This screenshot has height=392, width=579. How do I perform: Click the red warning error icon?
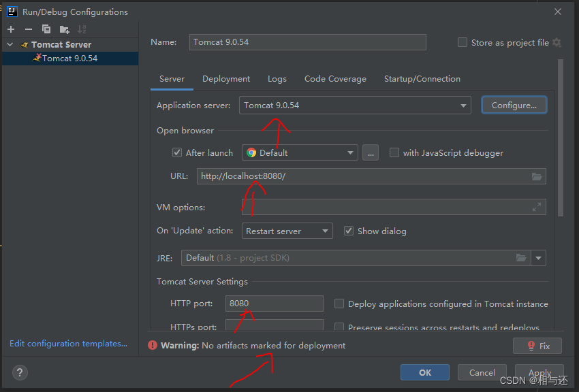pyautogui.click(x=153, y=345)
